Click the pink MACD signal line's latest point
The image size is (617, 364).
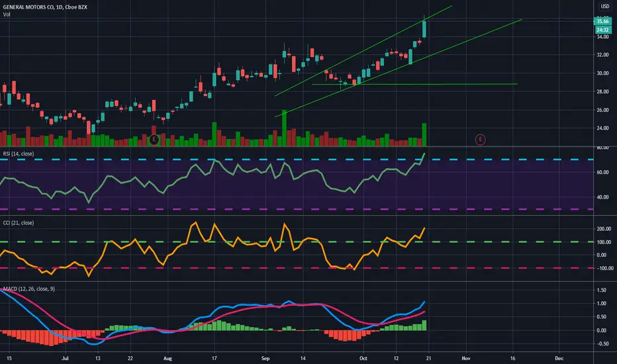[x=424, y=312]
